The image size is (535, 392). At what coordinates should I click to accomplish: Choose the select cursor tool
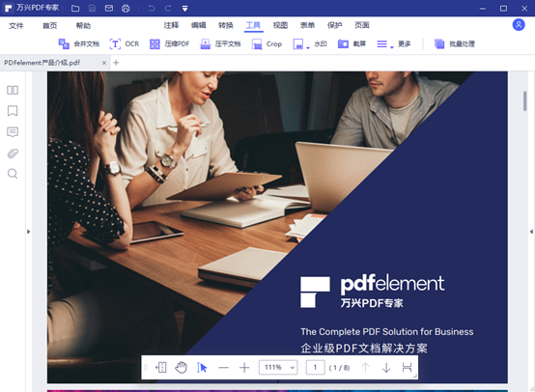click(x=202, y=368)
